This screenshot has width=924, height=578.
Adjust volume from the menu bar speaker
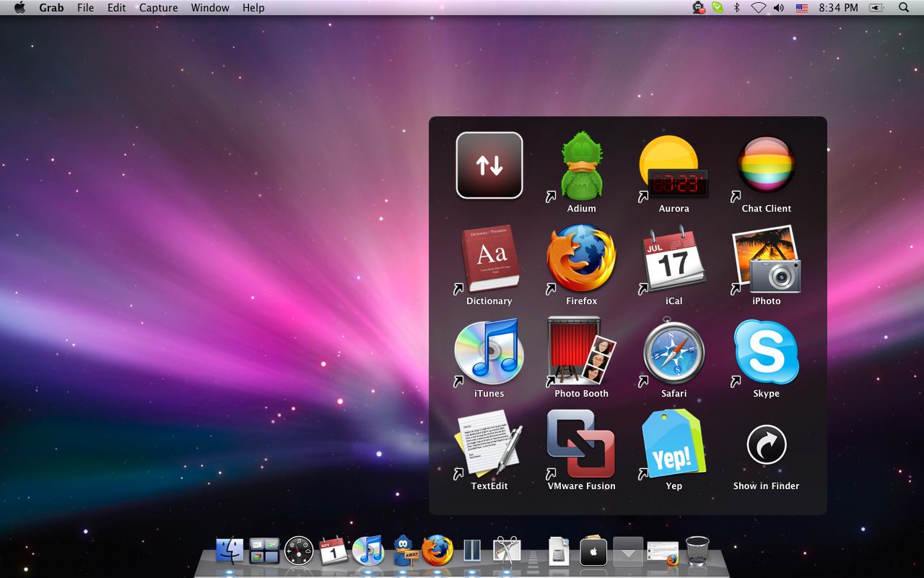[777, 8]
